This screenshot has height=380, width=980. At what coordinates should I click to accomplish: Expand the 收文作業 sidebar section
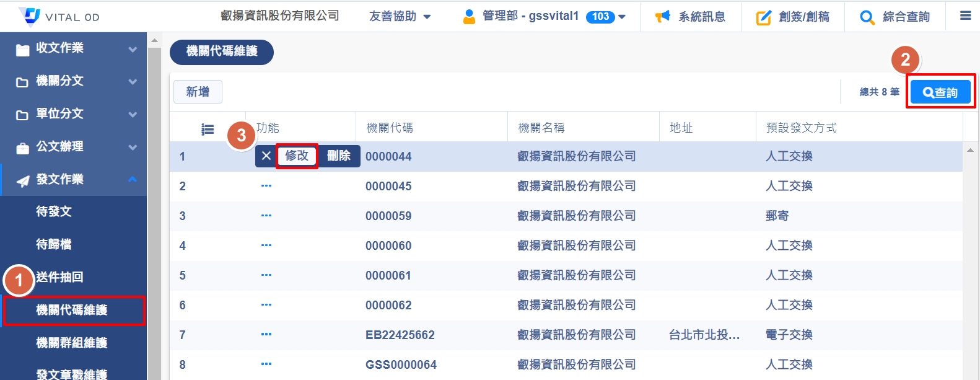[x=73, y=48]
